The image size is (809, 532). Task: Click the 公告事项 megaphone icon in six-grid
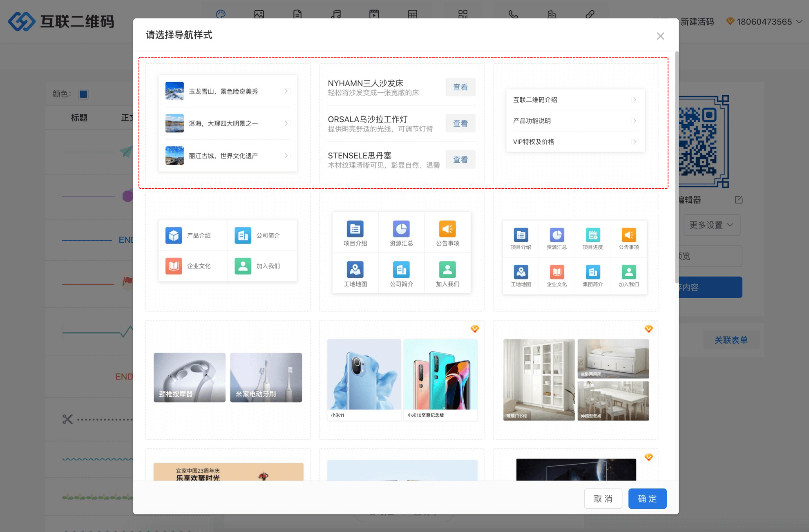point(447,229)
